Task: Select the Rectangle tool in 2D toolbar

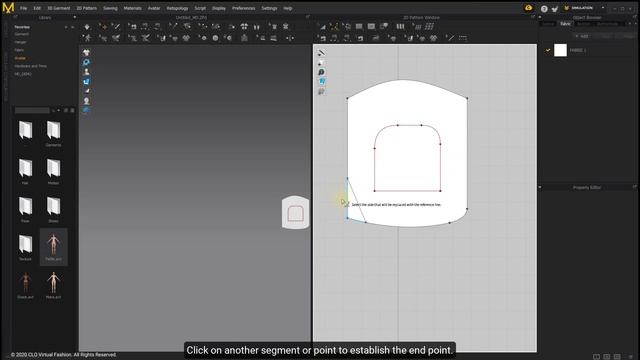Action: coord(359,27)
